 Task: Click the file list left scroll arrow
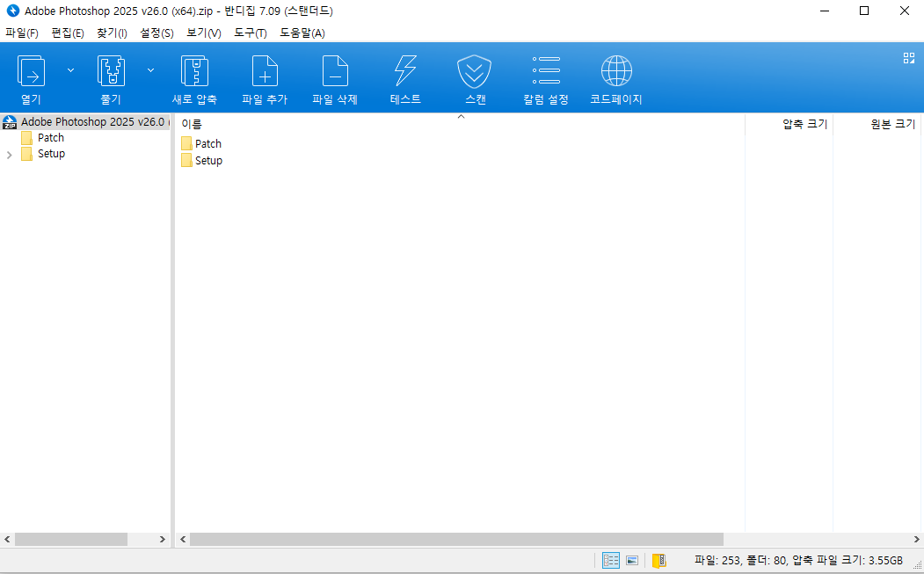click(183, 539)
